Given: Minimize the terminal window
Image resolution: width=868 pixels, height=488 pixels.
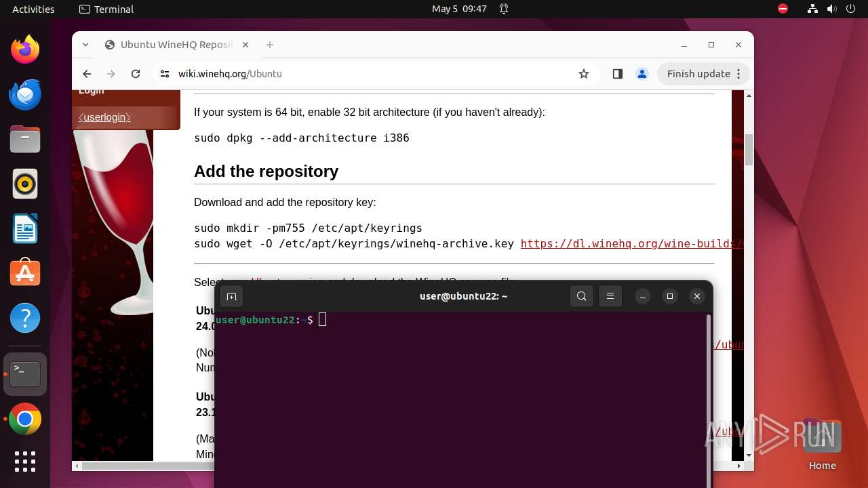Looking at the screenshot, I should [x=643, y=296].
